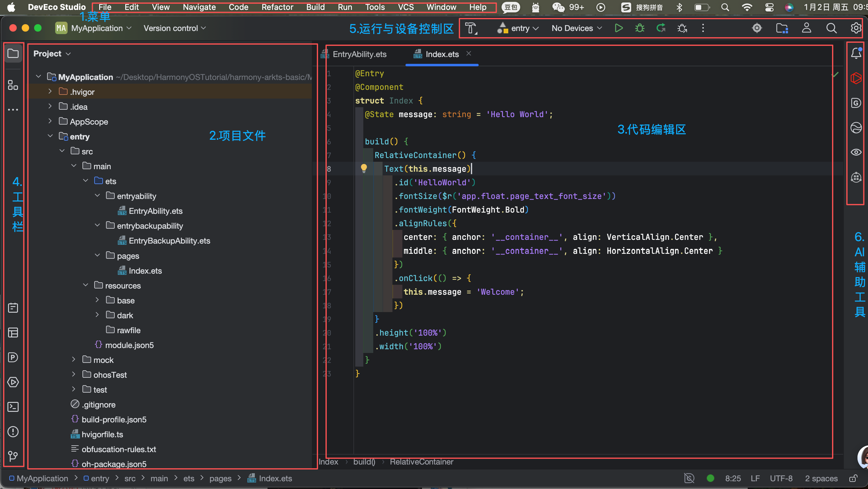
Task: Click the Search Everywhere magnifier icon
Action: tap(831, 28)
